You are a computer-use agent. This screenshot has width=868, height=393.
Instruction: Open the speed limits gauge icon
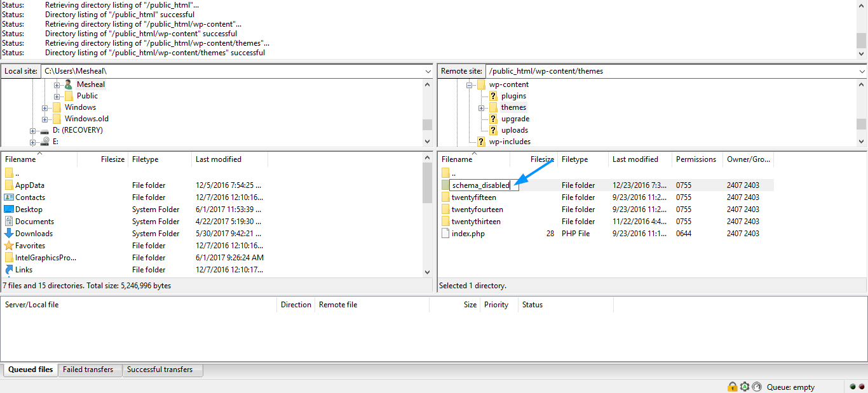pos(756,387)
